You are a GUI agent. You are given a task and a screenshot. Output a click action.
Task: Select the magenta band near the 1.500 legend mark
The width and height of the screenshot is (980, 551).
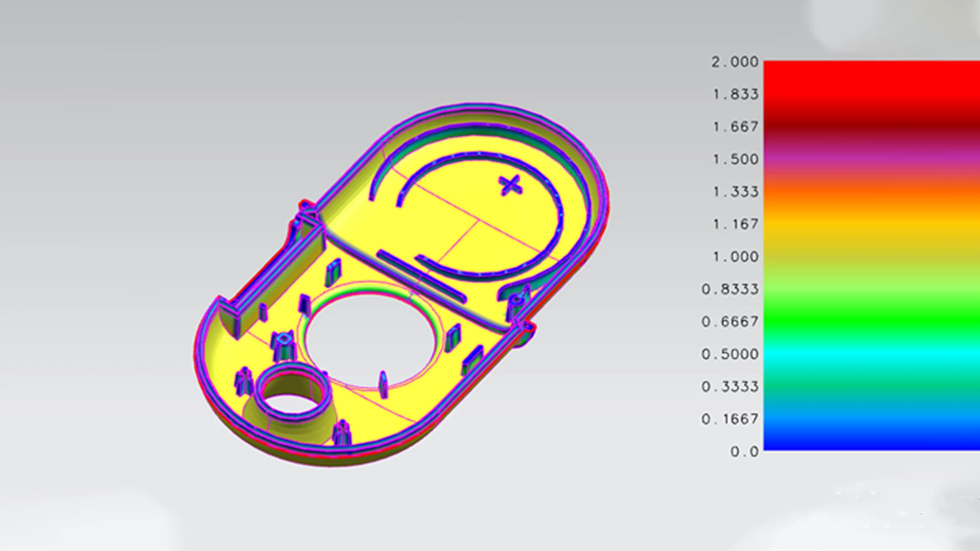868,159
